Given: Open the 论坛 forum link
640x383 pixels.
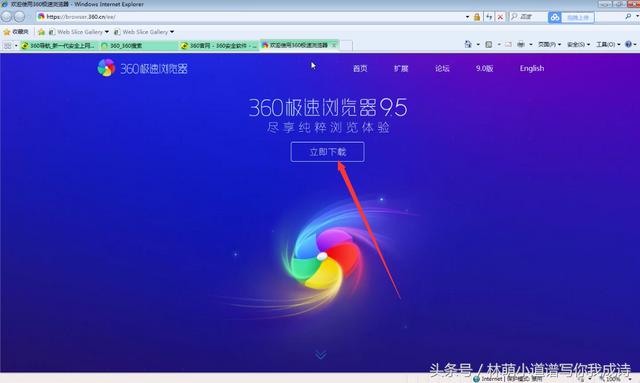Looking at the screenshot, I should pyautogui.click(x=442, y=68).
